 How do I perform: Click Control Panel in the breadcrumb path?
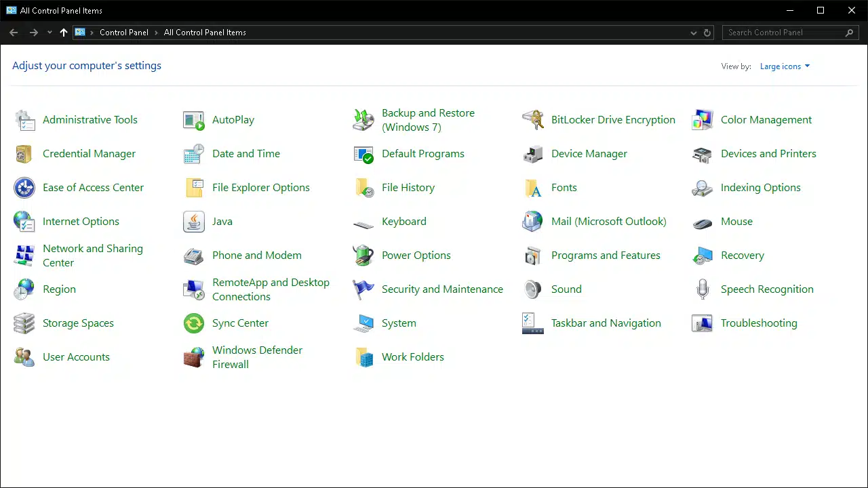click(123, 33)
